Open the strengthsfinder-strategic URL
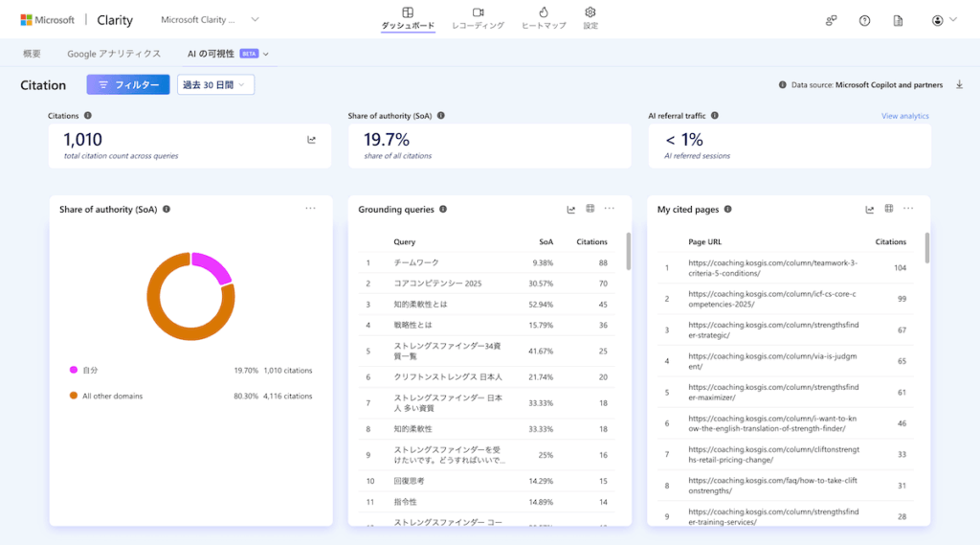This screenshot has height=545, width=980. pos(773,329)
